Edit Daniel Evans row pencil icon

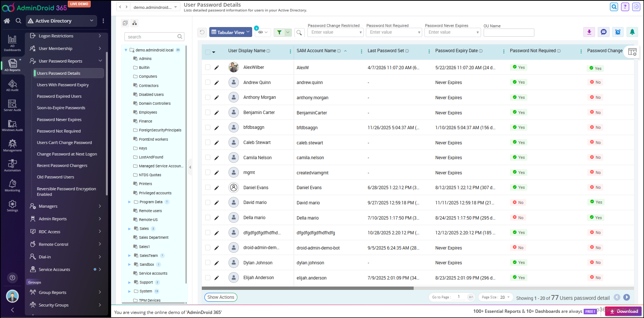(x=217, y=188)
